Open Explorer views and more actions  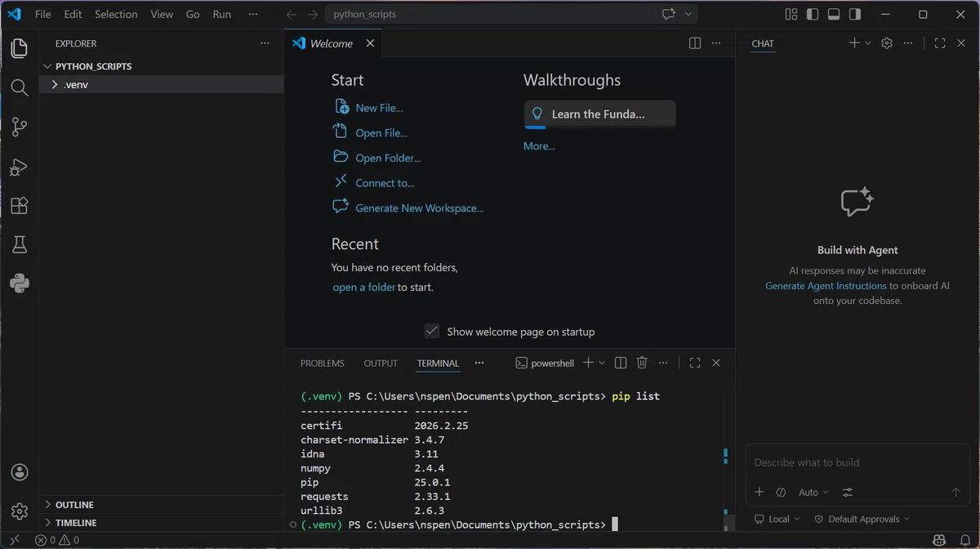pos(265,43)
